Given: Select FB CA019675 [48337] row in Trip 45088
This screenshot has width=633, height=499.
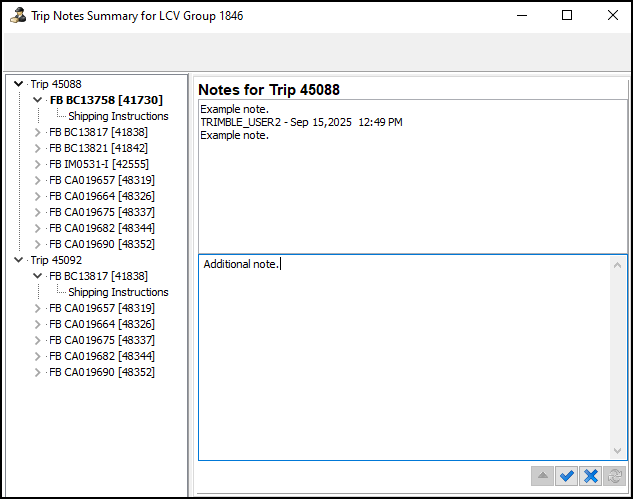Looking at the screenshot, I should pyautogui.click(x=102, y=212).
